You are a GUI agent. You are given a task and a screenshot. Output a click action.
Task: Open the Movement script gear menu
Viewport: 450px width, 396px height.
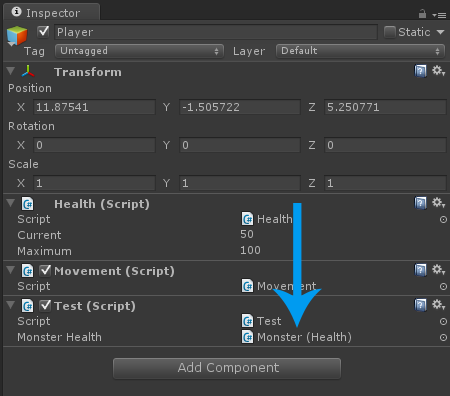438,270
